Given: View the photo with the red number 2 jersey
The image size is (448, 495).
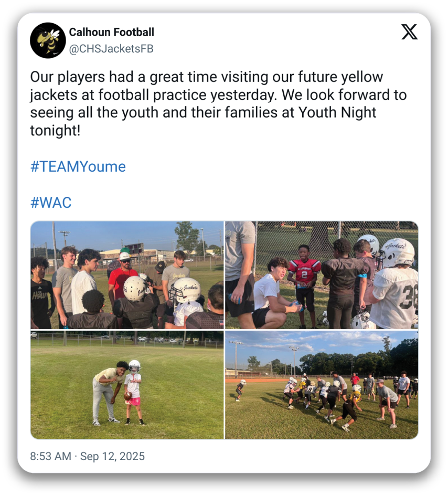Looking at the screenshot, I should point(322,275).
